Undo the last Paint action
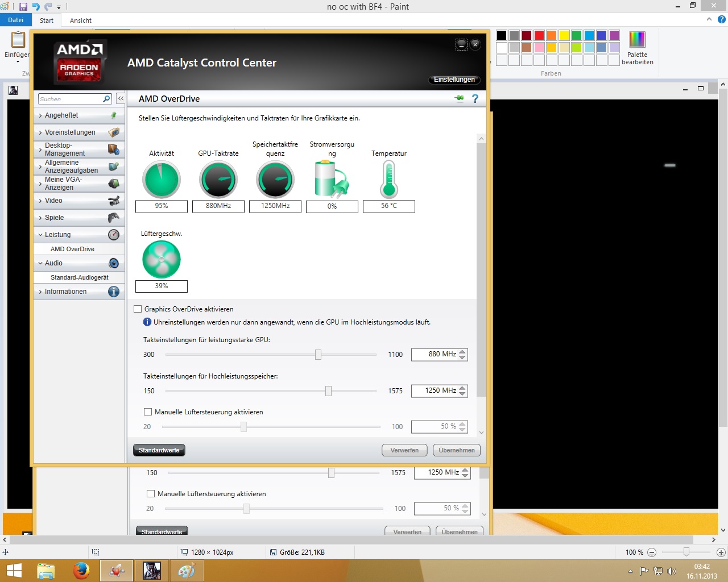This screenshot has height=582, width=728. pyautogui.click(x=36, y=7)
